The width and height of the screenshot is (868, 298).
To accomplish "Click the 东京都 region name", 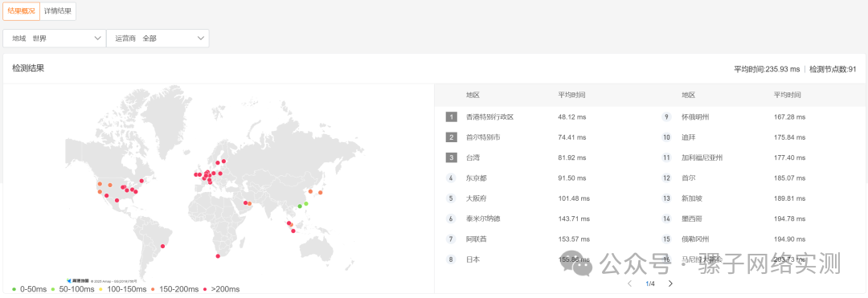I will pos(476,178).
